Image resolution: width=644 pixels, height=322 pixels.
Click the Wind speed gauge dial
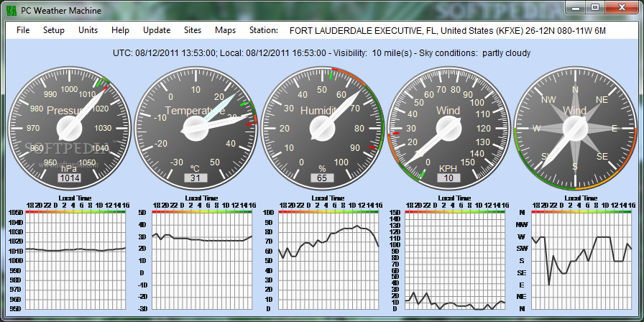[x=449, y=129]
